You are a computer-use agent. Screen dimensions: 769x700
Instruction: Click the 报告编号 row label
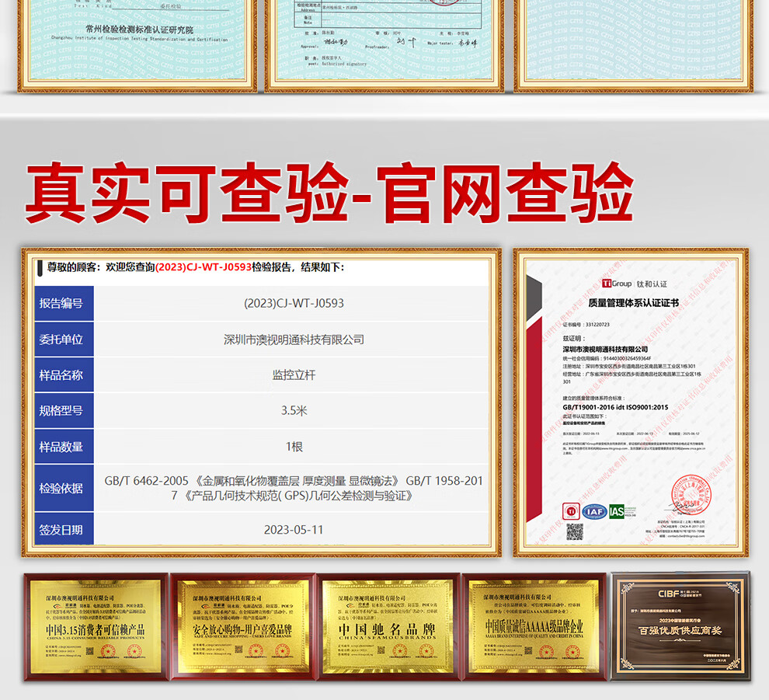pyautogui.click(x=62, y=303)
